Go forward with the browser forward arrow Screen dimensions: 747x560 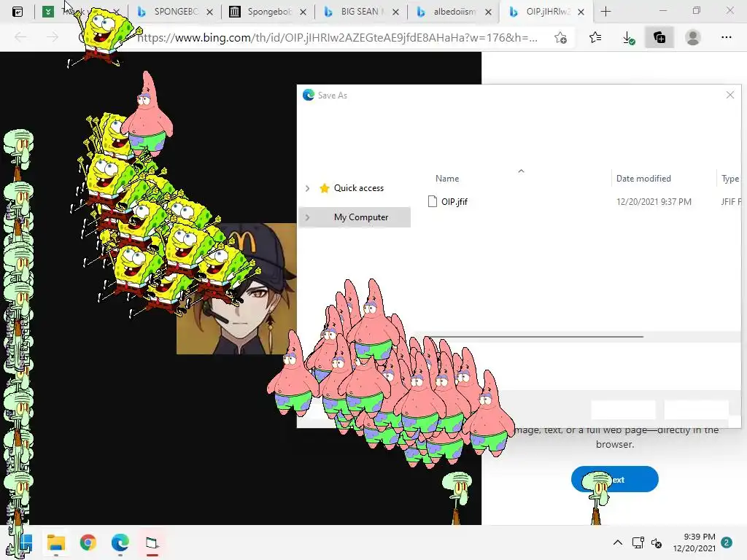(x=53, y=37)
